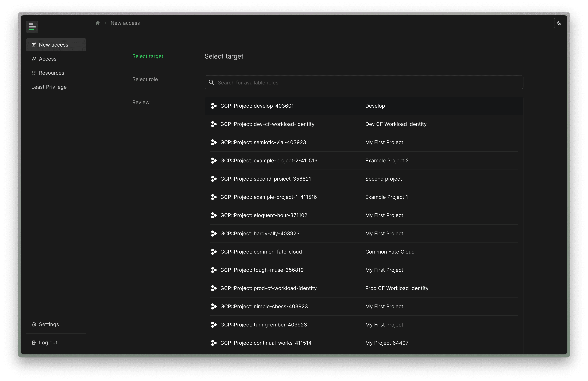
Task: Select GCP::Project::example-project-1-411516
Action: click(364, 197)
